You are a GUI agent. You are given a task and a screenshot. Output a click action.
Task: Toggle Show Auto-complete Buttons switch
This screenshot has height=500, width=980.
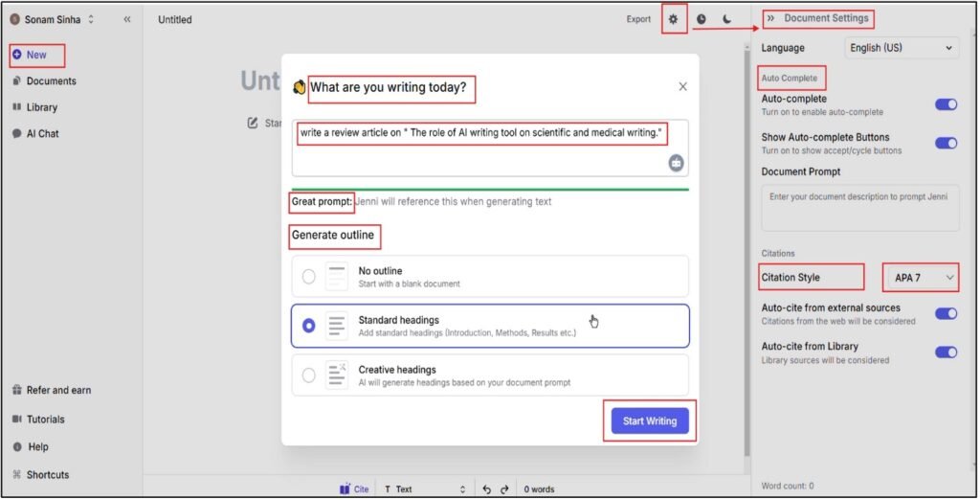pyautogui.click(x=947, y=144)
